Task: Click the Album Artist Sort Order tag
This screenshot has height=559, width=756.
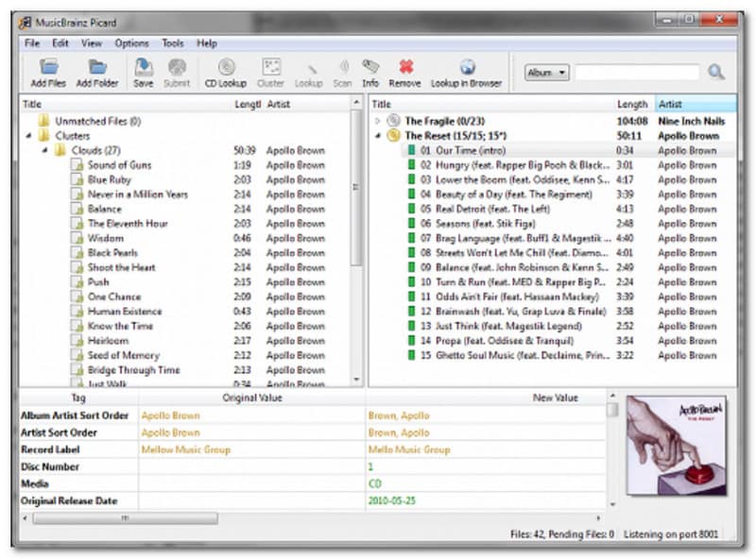Action: pos(75,415)
